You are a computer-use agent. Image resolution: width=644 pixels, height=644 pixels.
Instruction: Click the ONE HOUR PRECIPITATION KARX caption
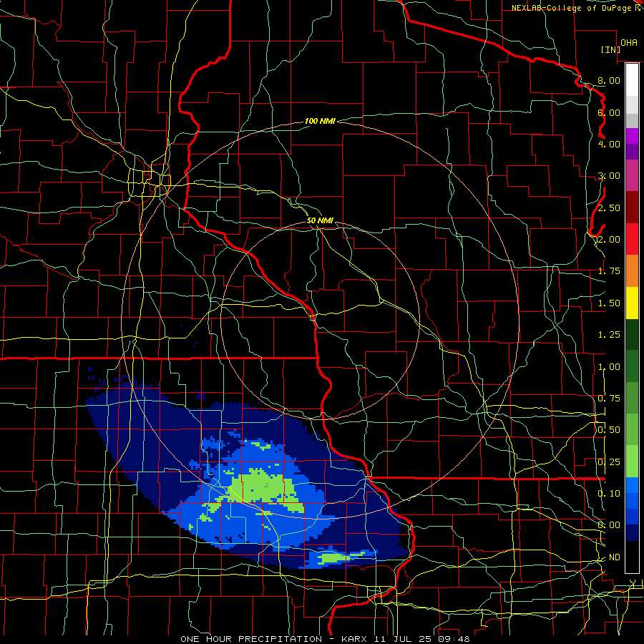325,639
